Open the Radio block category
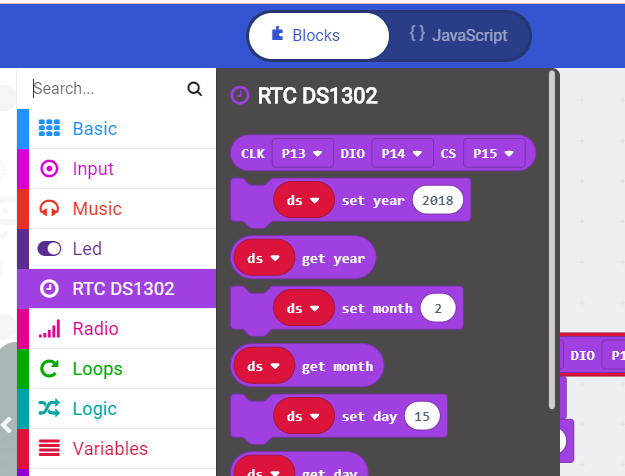This screenshot has width=625, height=476. click(117, 328)
